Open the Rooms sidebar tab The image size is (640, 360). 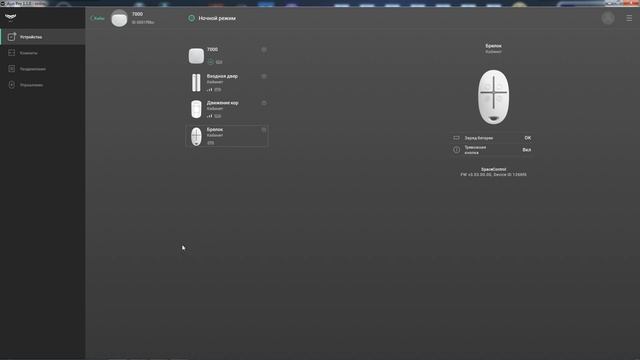click(x=43, y=53)
